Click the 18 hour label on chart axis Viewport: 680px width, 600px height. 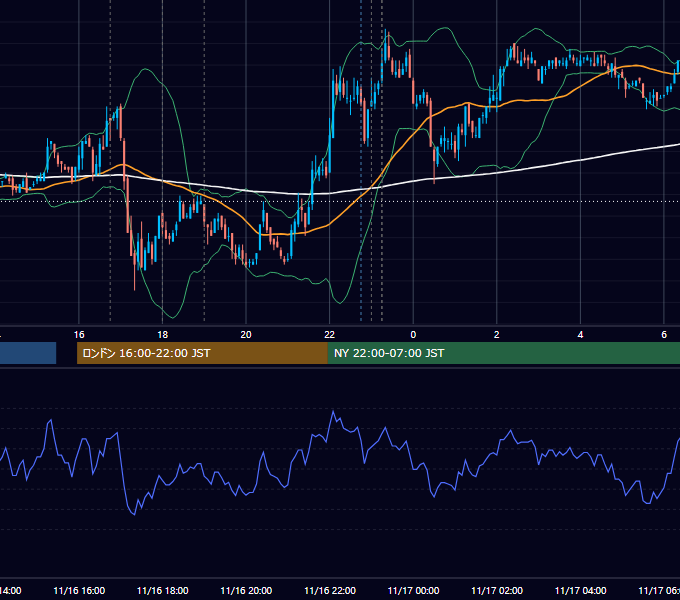(x=163, y=335)
